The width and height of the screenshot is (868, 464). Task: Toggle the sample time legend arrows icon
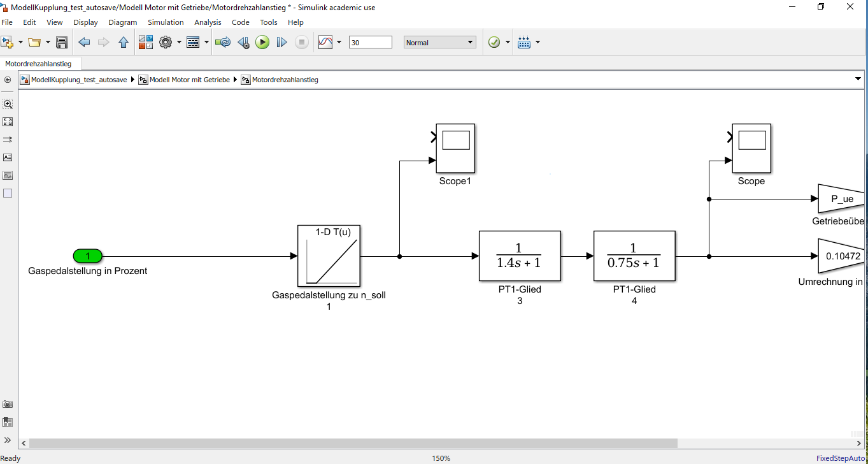pos(8,139)
